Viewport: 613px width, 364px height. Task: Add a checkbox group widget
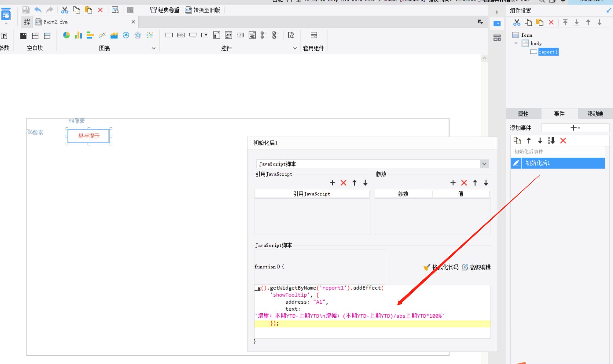(x=276, y=35)
